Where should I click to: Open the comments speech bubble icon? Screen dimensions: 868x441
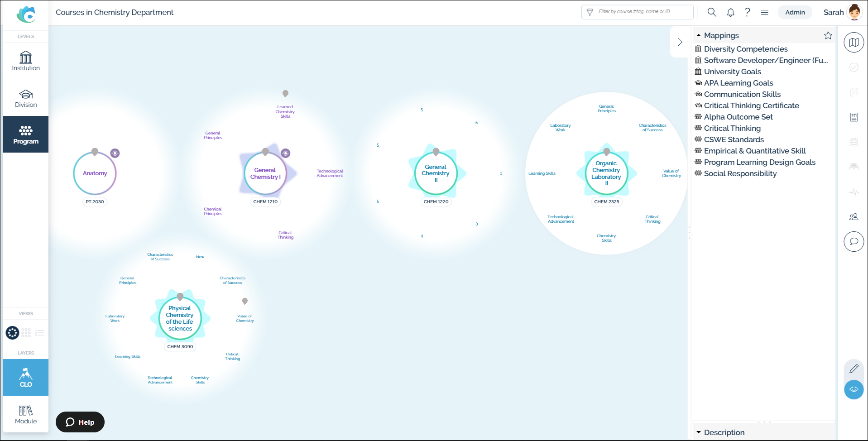[x=854, y=241]
